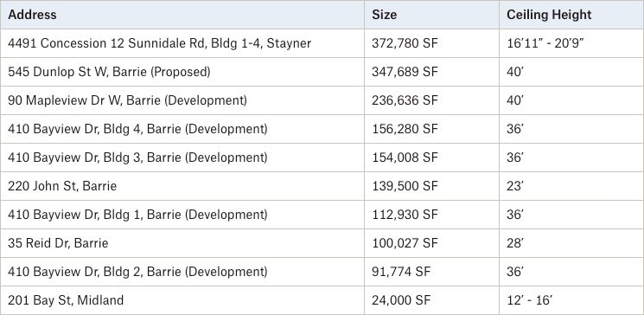Click the 35 Reid Dr, Barrie address
Image resolution: width=644 pixels, height=315 pixels.
tap(58, 243)
